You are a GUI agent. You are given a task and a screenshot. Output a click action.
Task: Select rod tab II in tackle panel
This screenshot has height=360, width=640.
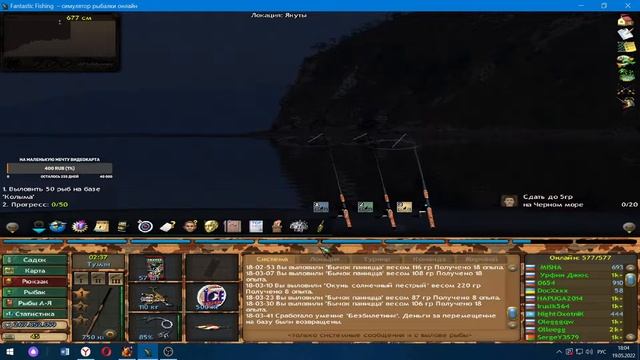click(x=98, y=279)
